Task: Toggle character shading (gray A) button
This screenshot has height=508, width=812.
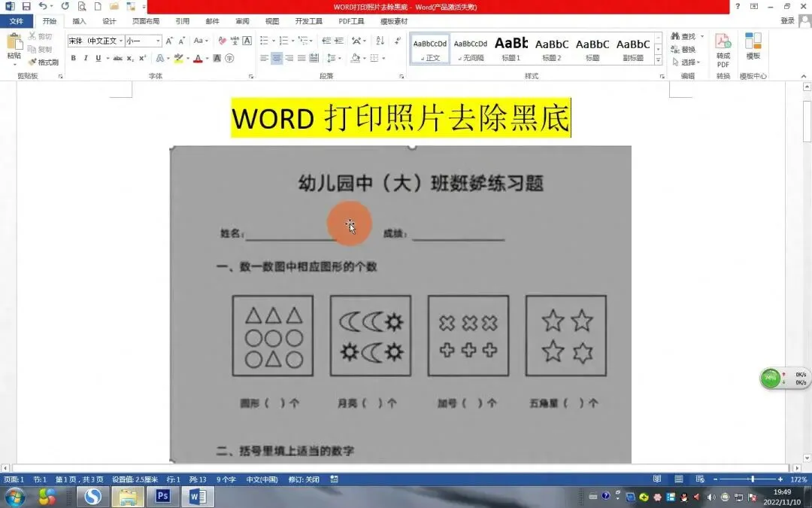Action: tap(217, 58)
